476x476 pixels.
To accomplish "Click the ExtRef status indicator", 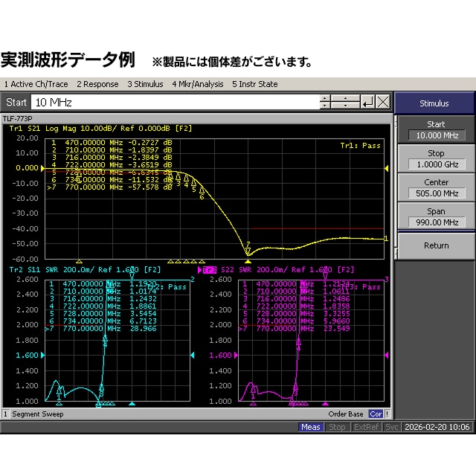I will point(366,427).
